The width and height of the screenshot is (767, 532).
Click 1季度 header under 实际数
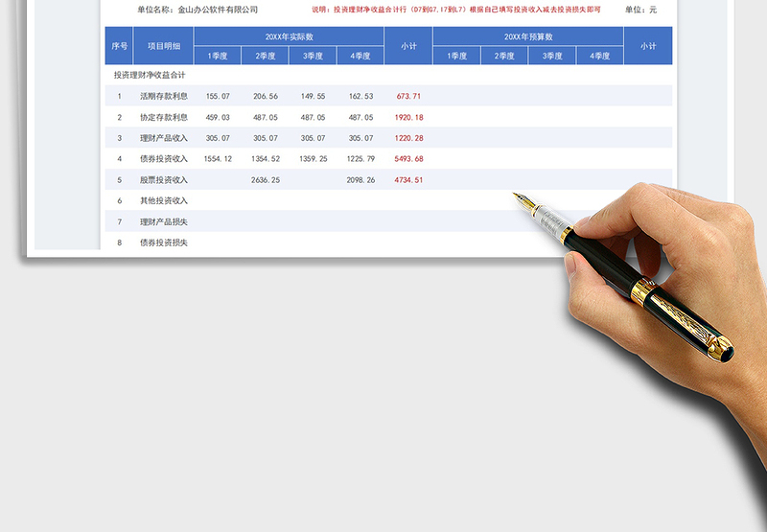218,56
